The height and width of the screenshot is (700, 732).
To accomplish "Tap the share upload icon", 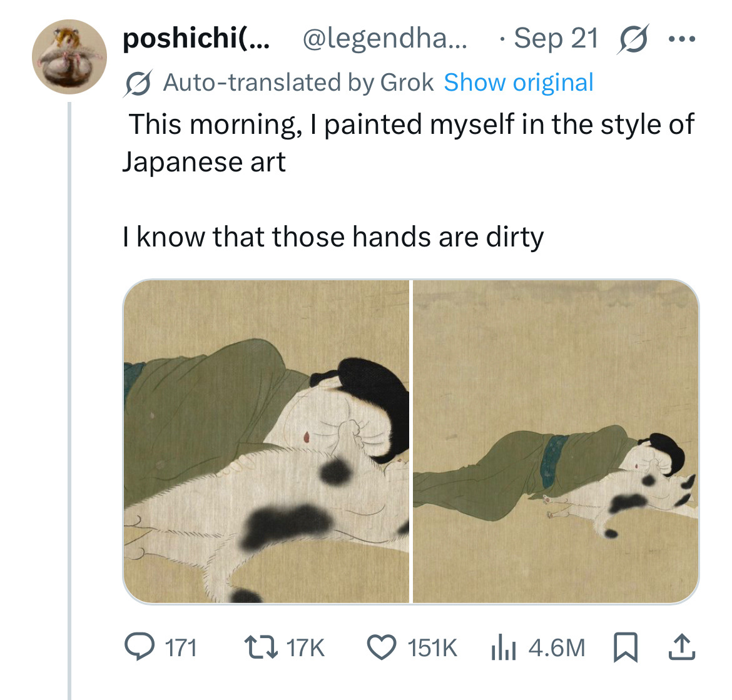I will [x=681, y=647].
